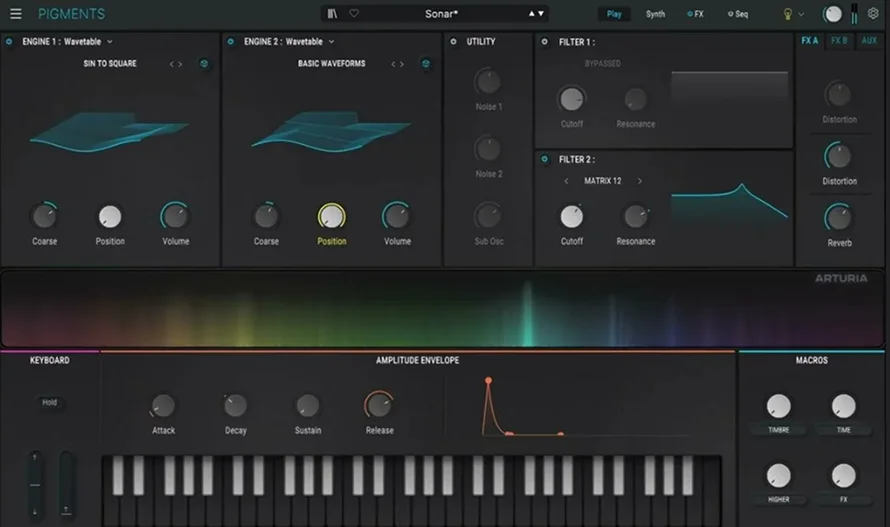The width and height of the screenshot is (890, 527).
Task: Click the lightbulb tips icon
Action: (787, 14)
